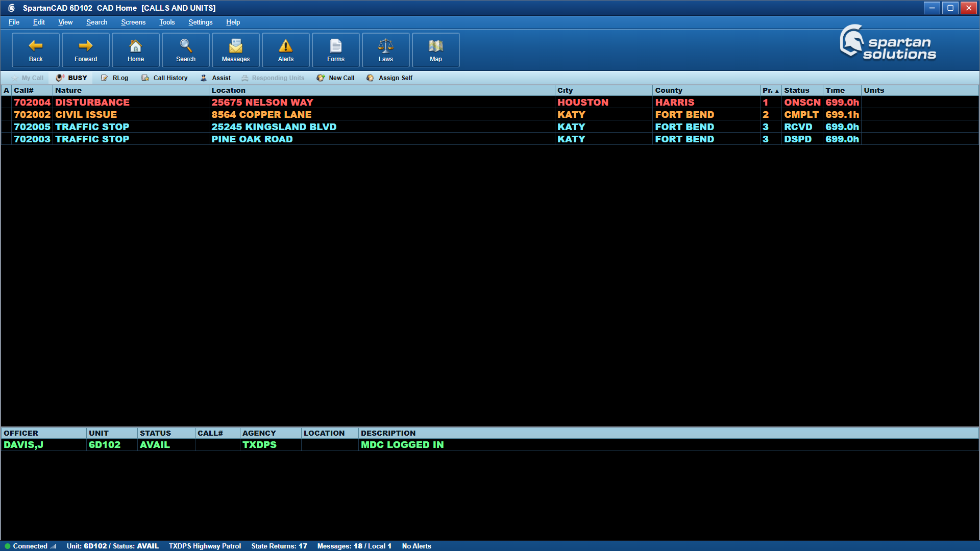Select the PINE OAK ROAD call
The image size is (980, 551).
(x=490, y=139)
